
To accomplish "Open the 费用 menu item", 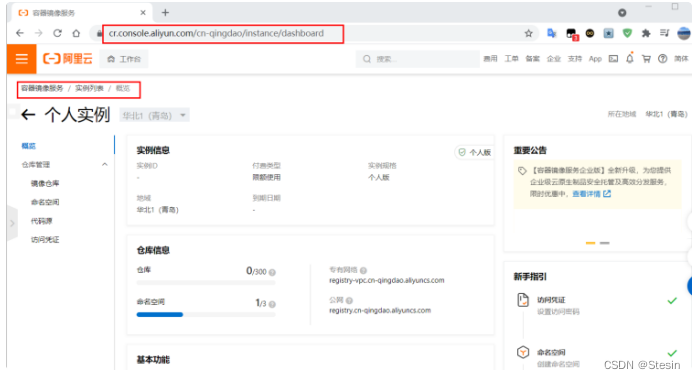I will 490,59.
